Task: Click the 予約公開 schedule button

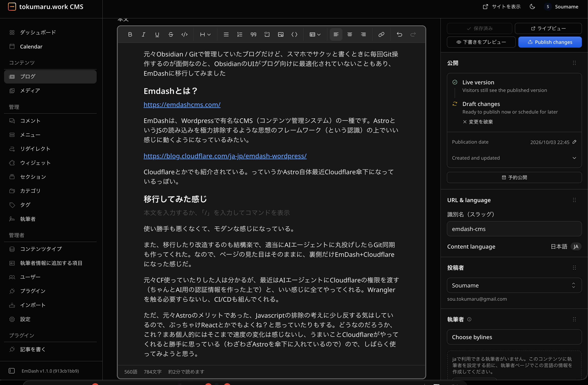Action: pos(514,177)
